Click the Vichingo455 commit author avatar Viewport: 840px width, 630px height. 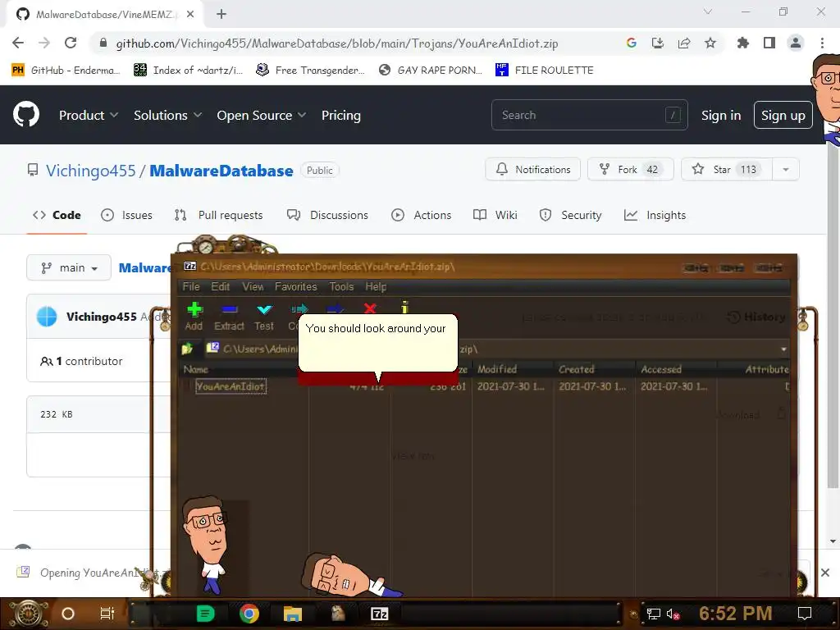(x=47, y=317)
